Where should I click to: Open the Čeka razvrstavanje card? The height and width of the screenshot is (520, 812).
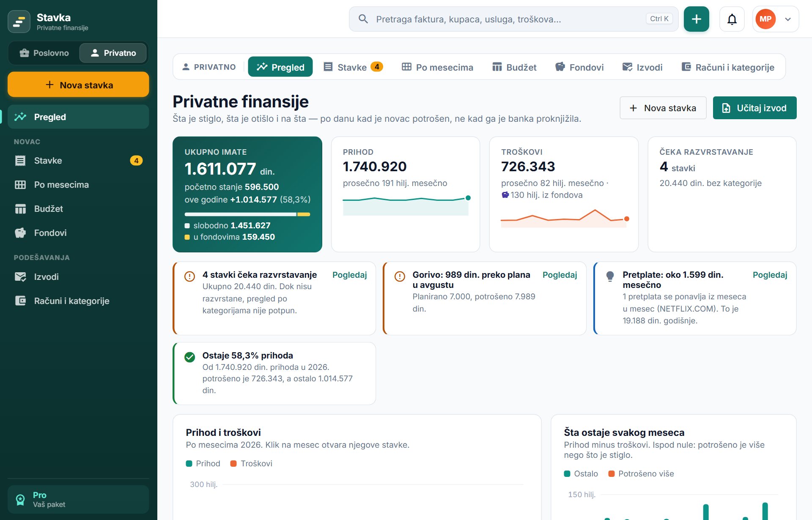point(722,194)
